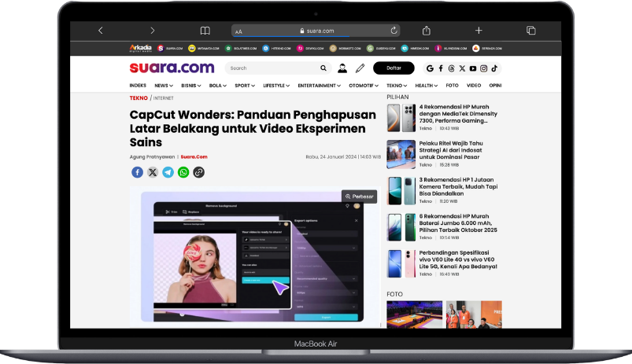Expand the ENTERTAINMENT dropdown menu
632x364 pixels.
[x=320, y=86]
